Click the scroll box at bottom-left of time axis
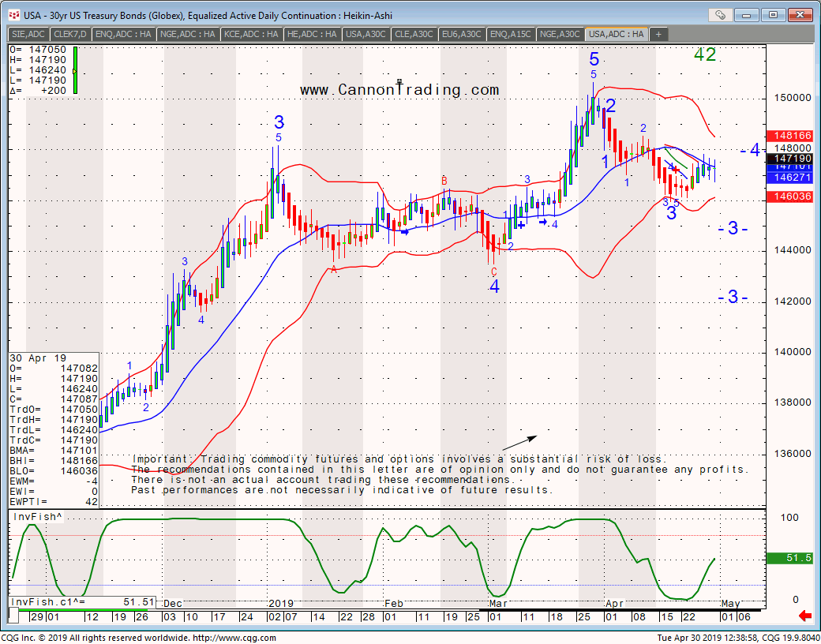The image size is (821, 644). point(13,614)
